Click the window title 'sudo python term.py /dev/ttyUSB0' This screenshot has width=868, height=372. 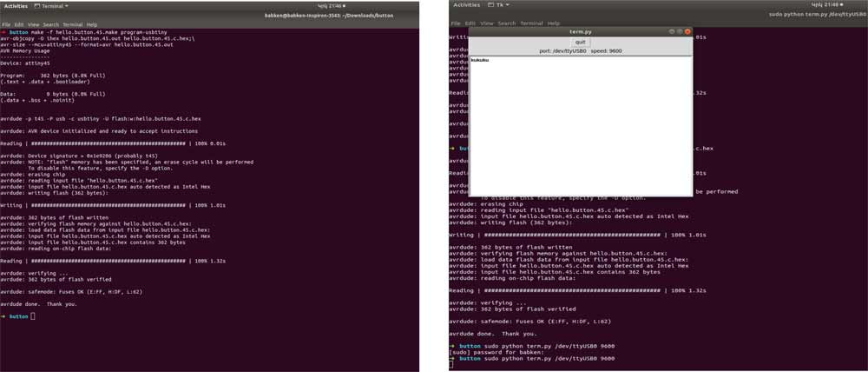pyautogui.click(x=818, y=15)
